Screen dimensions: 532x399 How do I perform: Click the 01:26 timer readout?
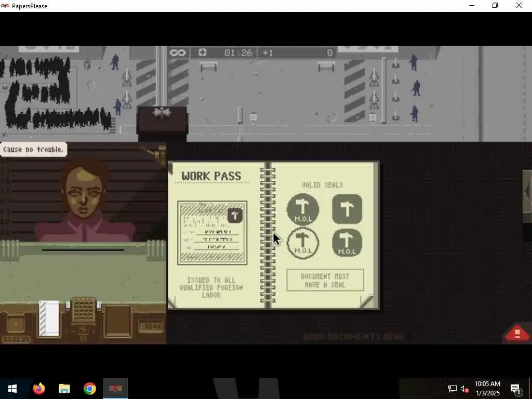pos(238,53)
